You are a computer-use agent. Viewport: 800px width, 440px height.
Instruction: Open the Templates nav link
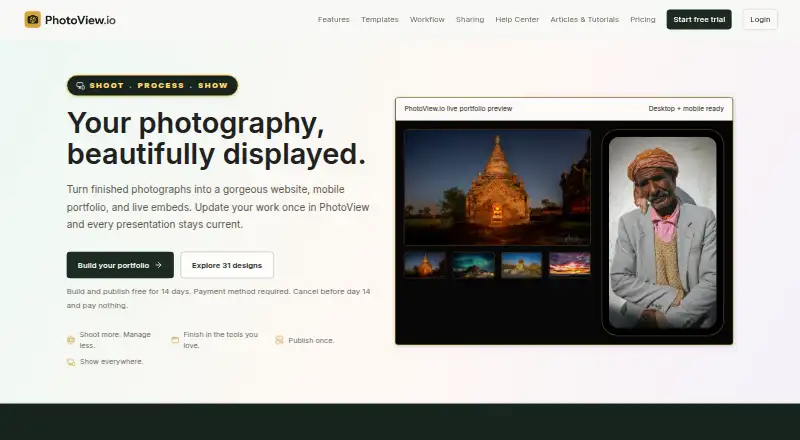[x=380, y=19]
